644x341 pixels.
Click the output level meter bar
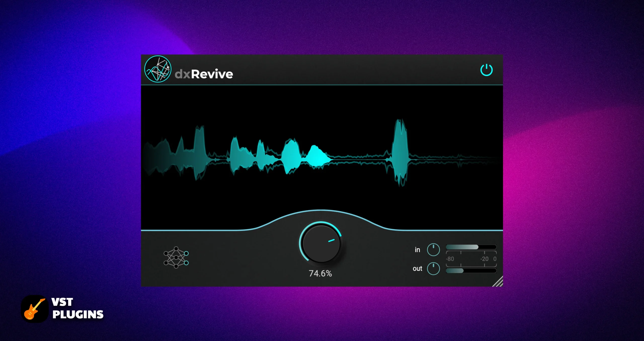point(471,271)
